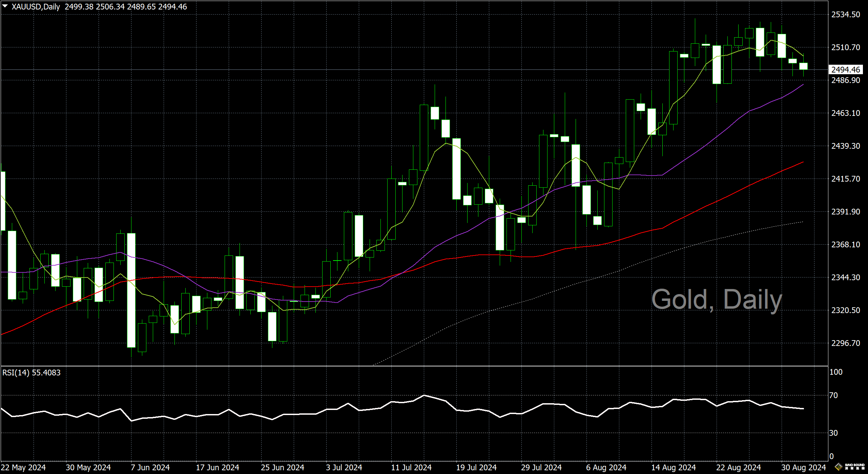Click the Sino Sound diamond logo
Viewport: 868px width, 474px height.
(x=839, y=467)
